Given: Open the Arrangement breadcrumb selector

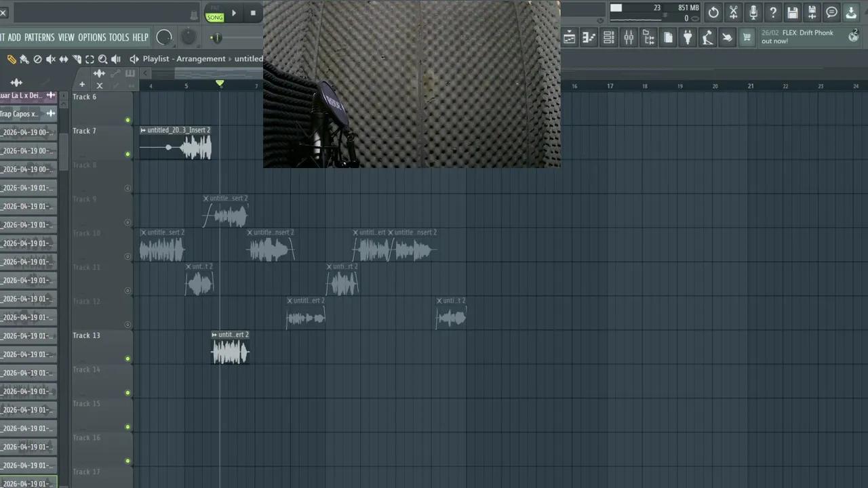Looking at the screenshot, I should 201,59.
